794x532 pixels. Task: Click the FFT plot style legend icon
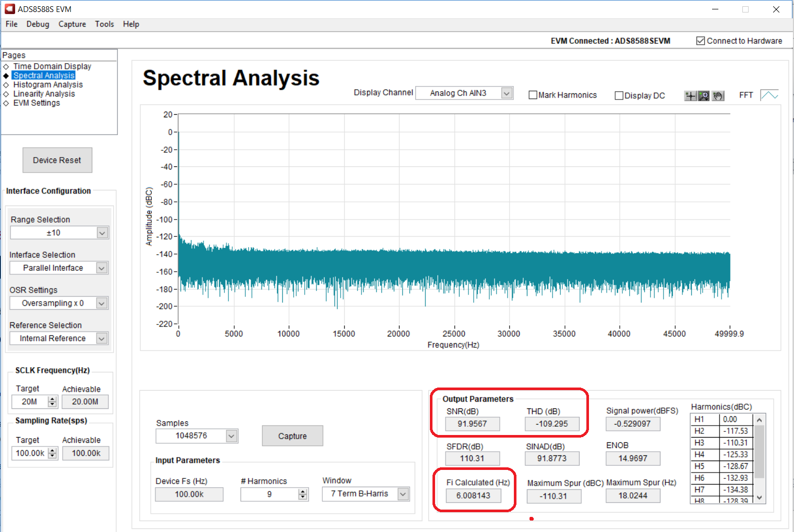tap(769, 95)
